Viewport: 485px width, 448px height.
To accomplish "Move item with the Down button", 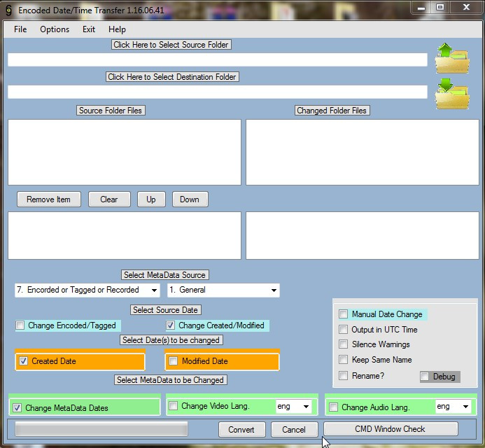I will point(190,199).
